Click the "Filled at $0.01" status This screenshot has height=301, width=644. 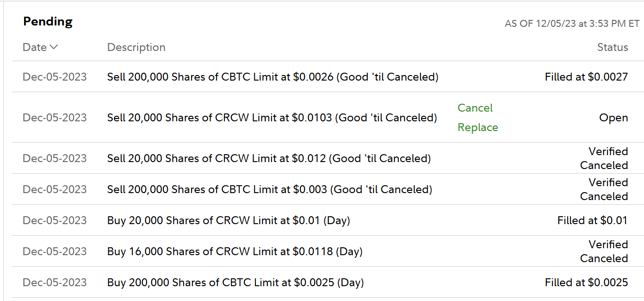pyautogui.click(x=592, y=220)
